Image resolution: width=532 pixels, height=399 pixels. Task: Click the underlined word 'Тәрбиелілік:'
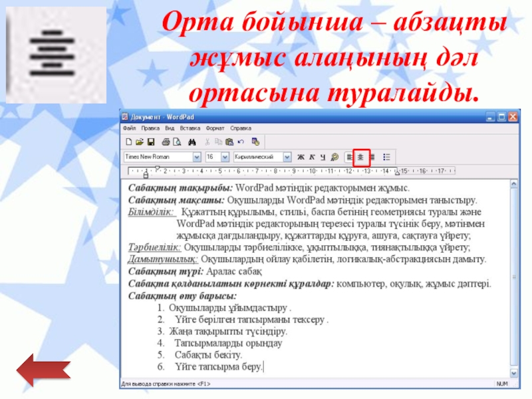[154, 247]
